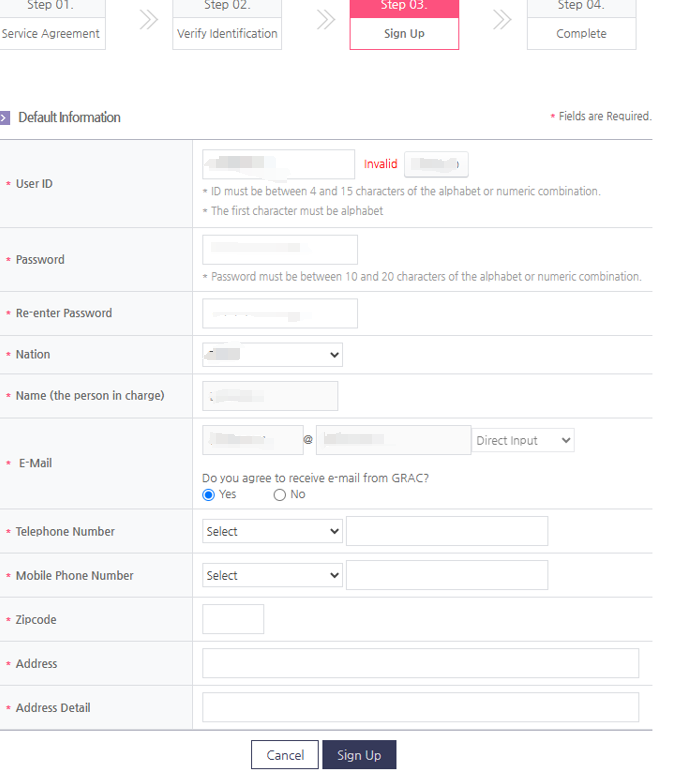
Task: Click the Zipcode input box
Action: [x=233, y=619]
